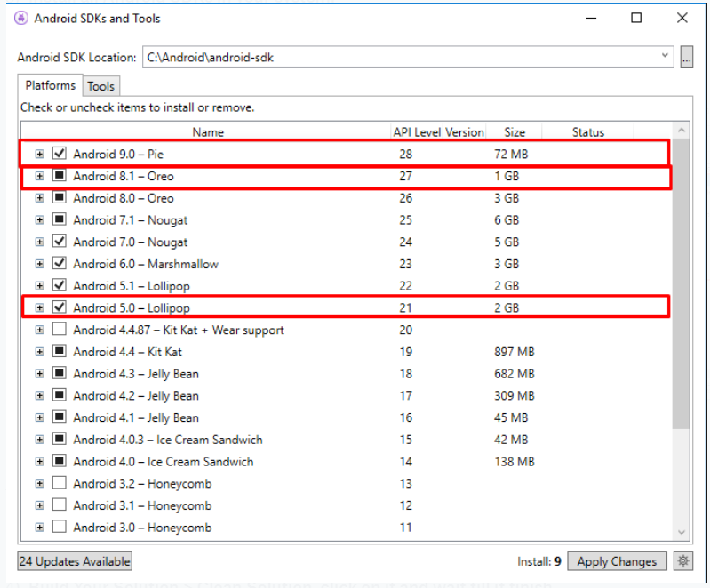Viewport: 710px width, 588px height.
Task: Sort by the Size column header
Action: point(514,132)
